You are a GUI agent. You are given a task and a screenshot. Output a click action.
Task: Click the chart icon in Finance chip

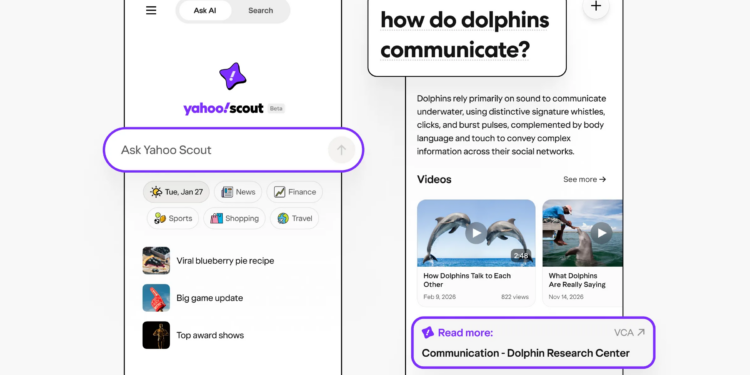(x=279, y=192)
